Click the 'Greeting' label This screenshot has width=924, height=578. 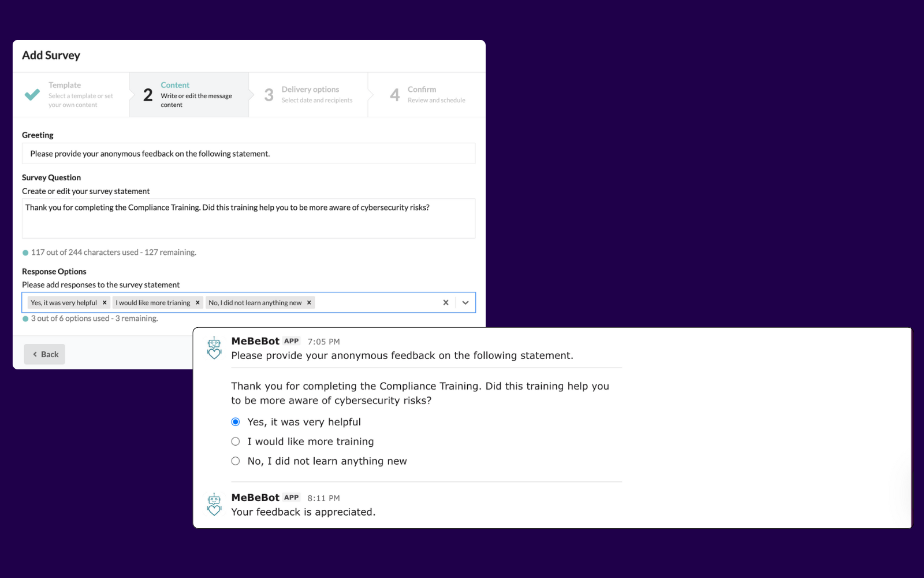(x=38, y=135)
